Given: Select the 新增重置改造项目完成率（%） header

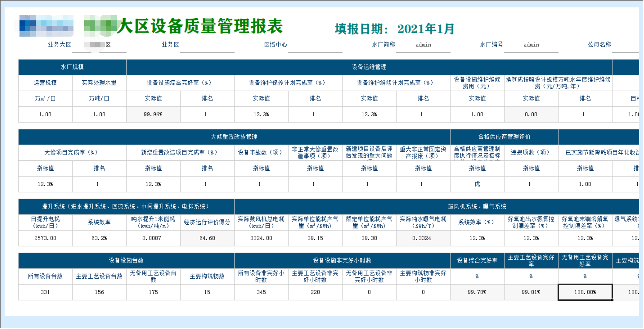Looking at the screenshot, I should [x=180, y=153].
